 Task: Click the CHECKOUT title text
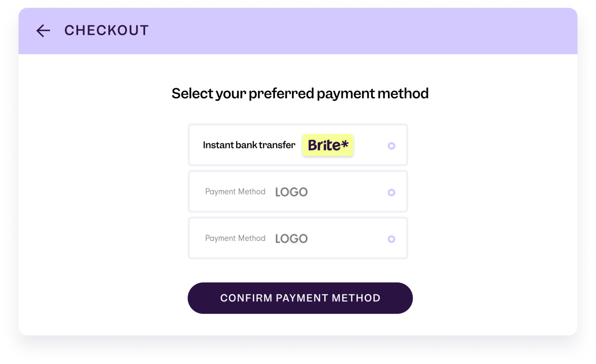pyautogui.click(x=107, y=30)
